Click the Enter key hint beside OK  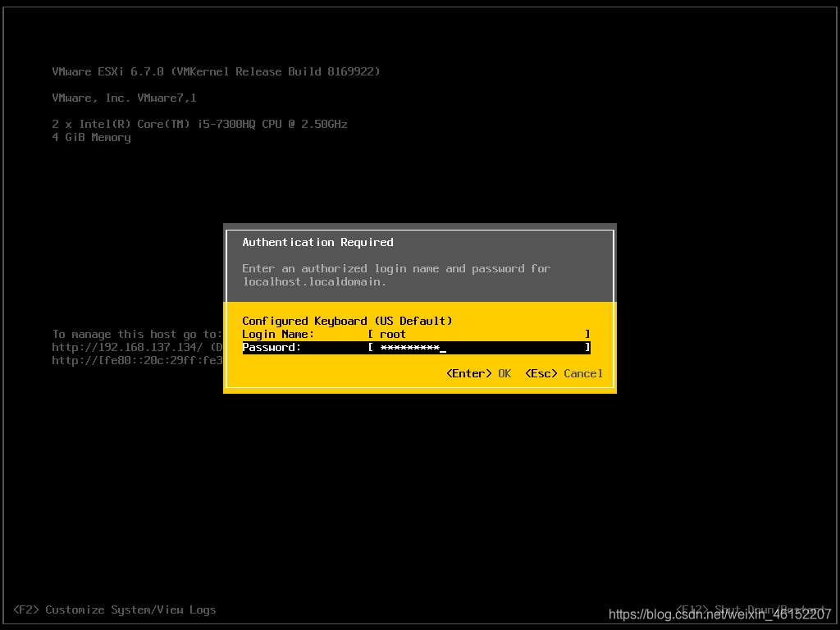pos(468,373)
